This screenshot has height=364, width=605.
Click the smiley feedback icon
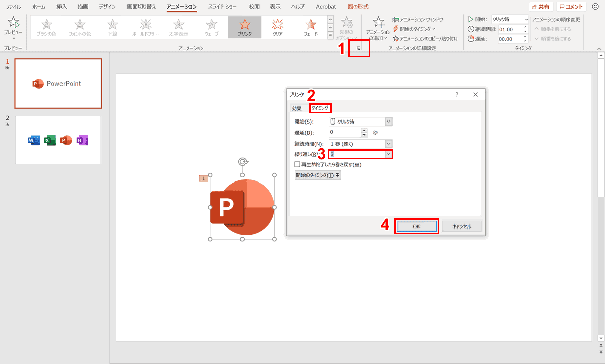595,7
